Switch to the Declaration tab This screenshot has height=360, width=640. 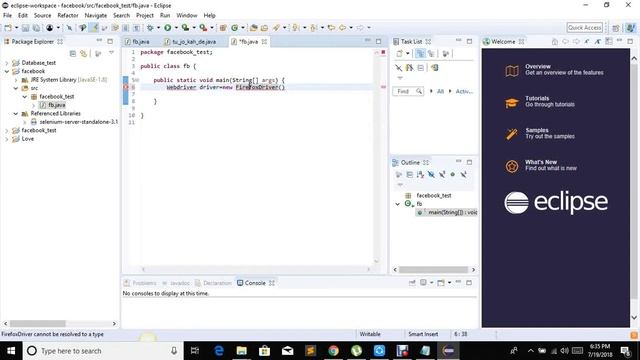[x=213, y=283]
